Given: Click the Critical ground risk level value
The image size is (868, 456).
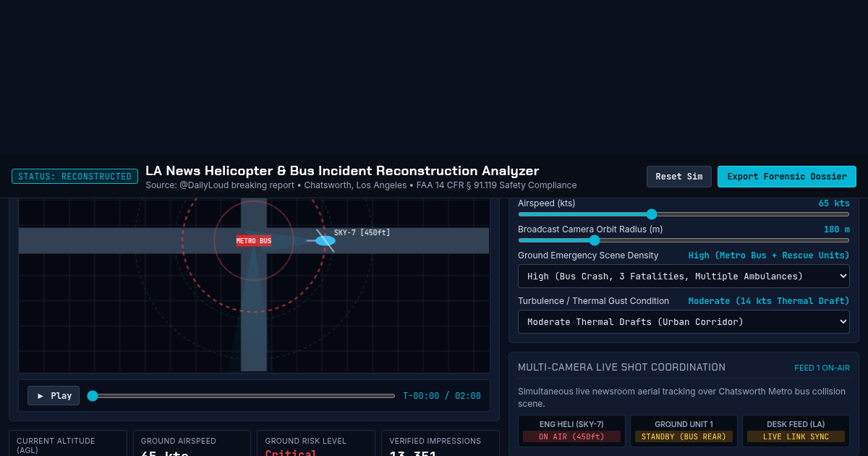Looking at the screenshot, I should 291,453.
